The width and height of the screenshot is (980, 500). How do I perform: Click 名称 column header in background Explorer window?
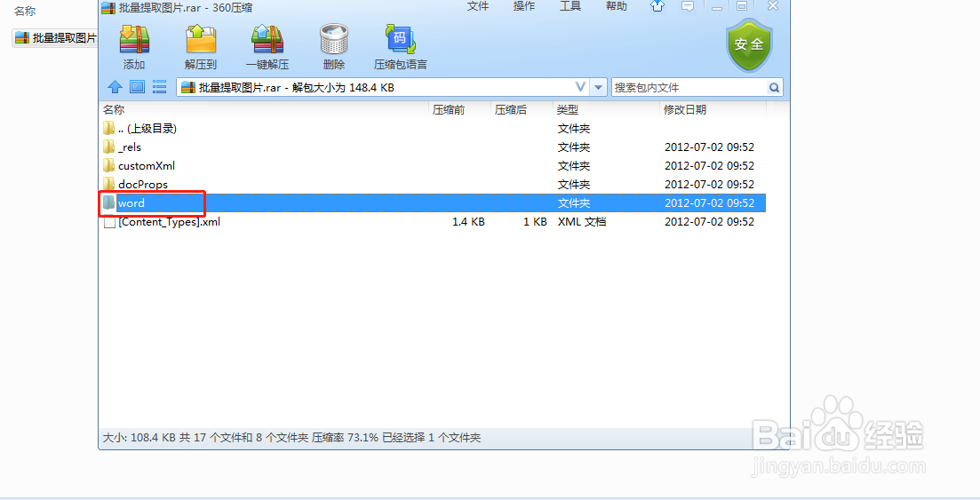click(x=25, y=12)
